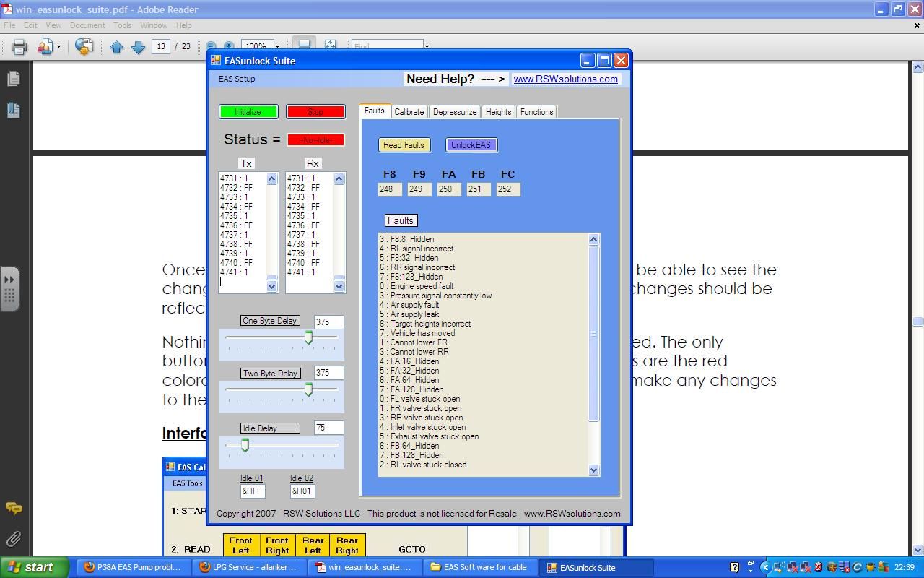Show hidden tray icons with the chevron

point(766,567)
